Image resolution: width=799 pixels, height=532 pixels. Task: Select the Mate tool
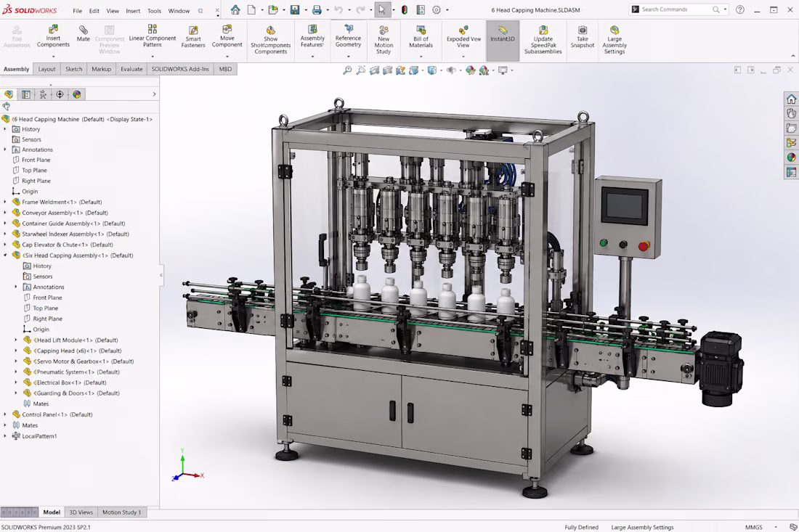pos(83,33)
